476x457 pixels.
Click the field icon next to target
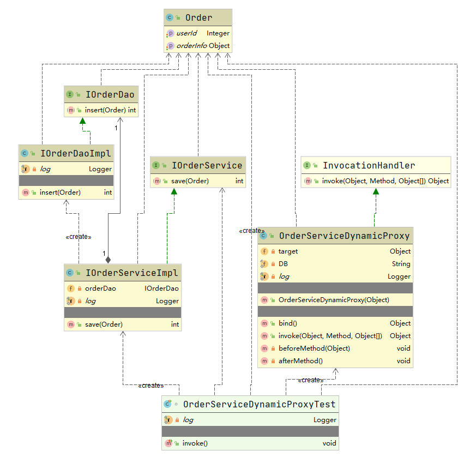264,251
